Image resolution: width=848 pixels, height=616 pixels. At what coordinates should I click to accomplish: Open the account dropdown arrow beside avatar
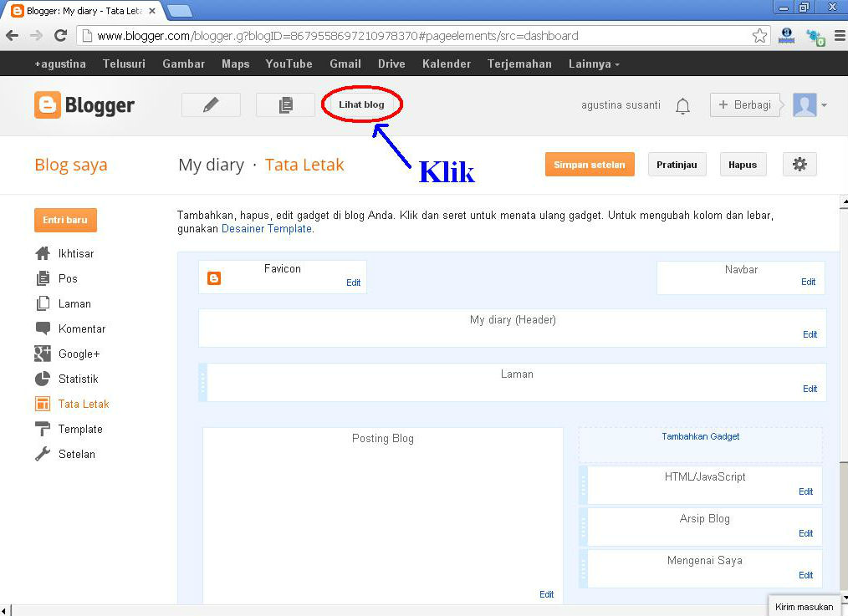click(x=824, y=105)
